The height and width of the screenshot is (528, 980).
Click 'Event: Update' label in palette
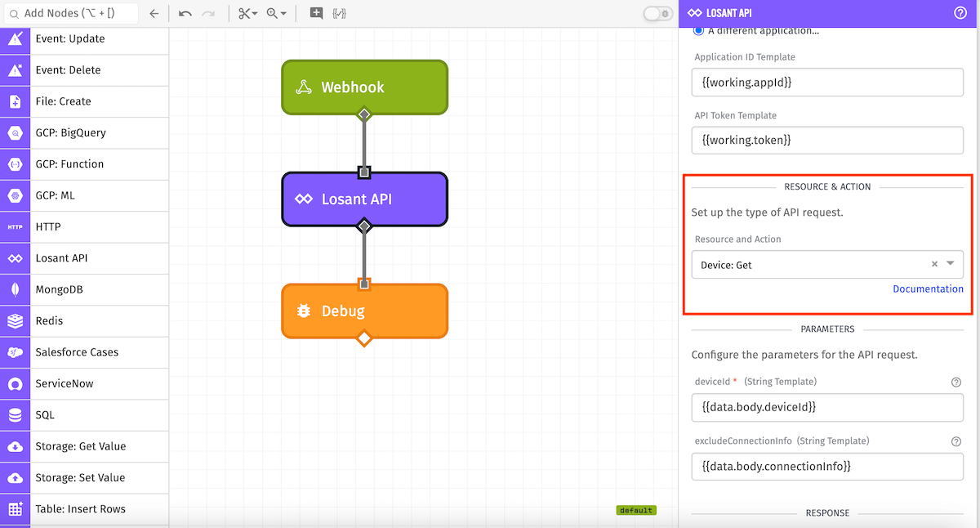[x=70, y=38]
